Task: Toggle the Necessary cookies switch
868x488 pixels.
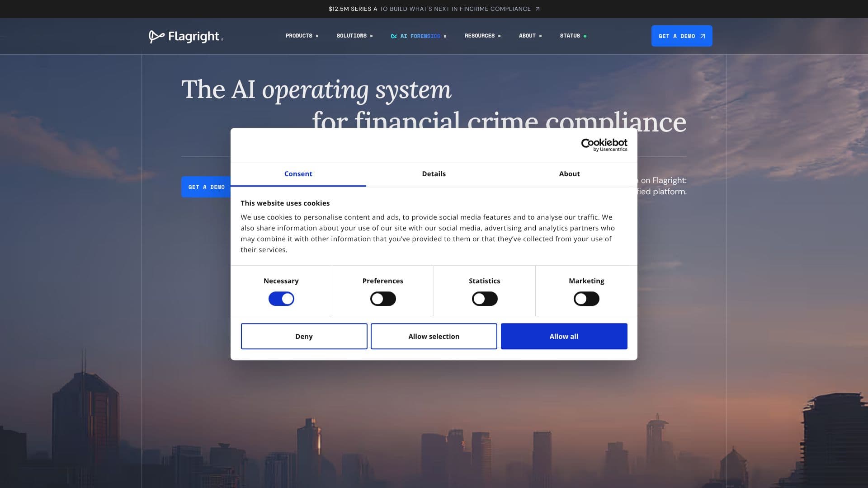Action: (281, 299)
